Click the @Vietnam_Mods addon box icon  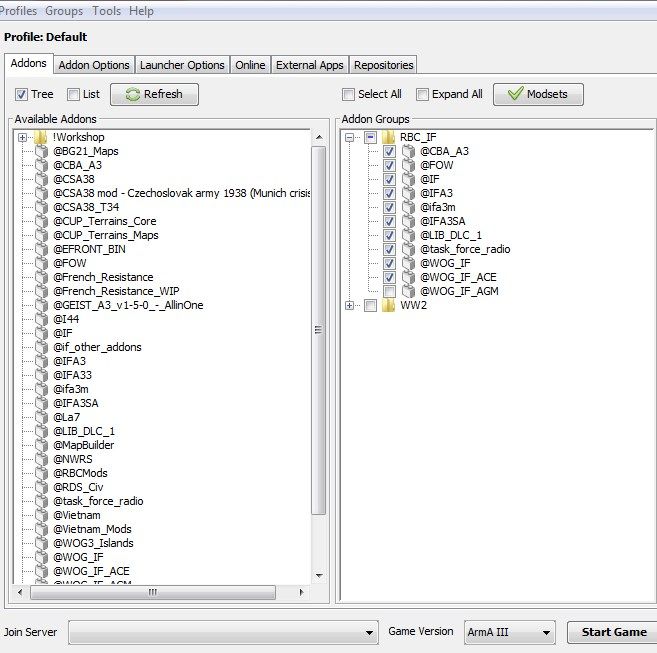coord(41,529)
